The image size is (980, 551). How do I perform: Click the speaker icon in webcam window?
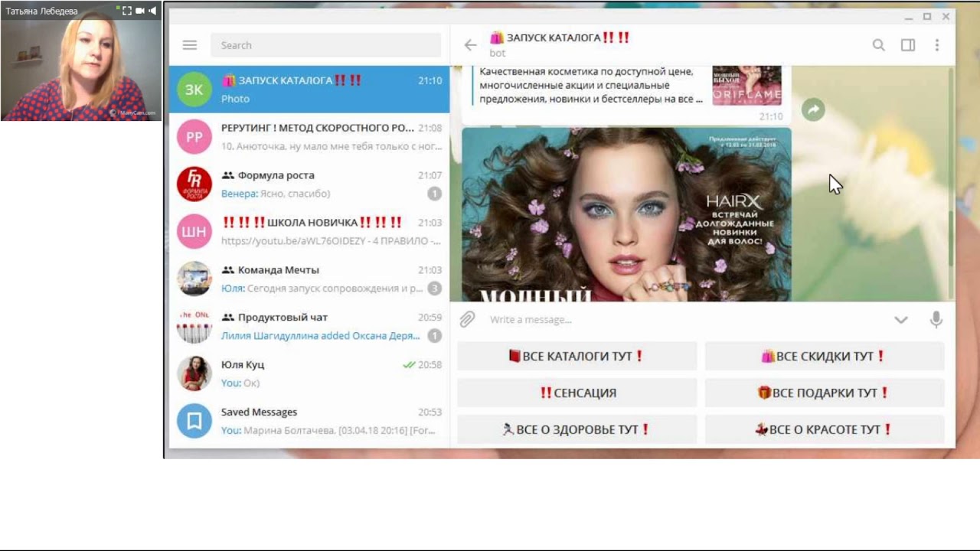[152, 11]
